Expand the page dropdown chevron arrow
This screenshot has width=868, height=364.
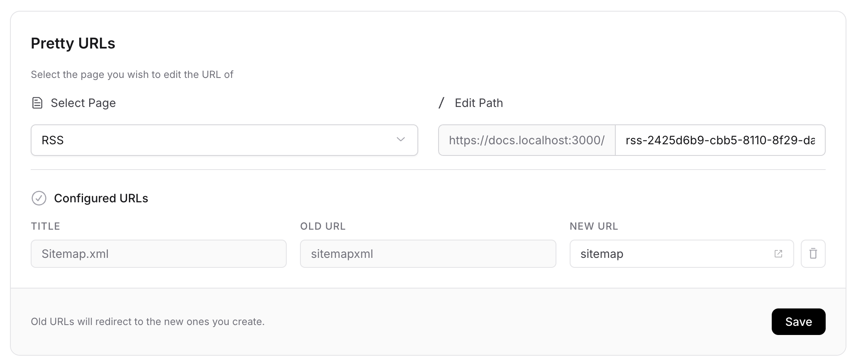400,140
